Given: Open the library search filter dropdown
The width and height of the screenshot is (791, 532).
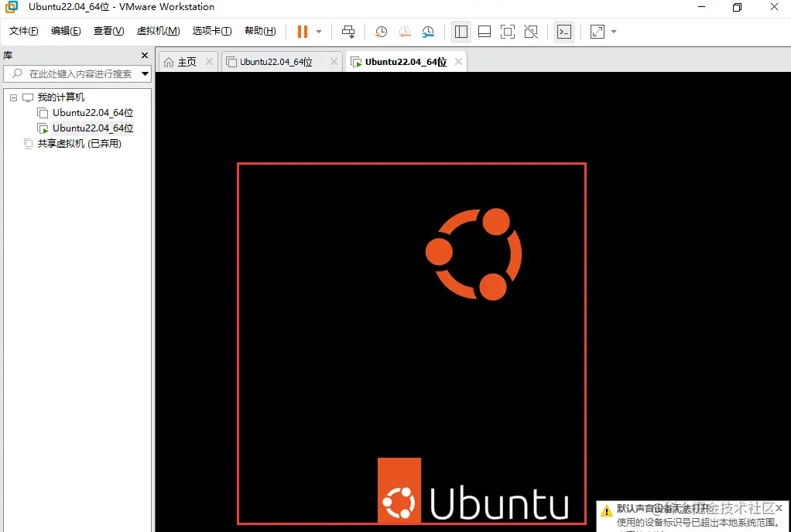Looking at the screenshot, I should coord(146,73).
